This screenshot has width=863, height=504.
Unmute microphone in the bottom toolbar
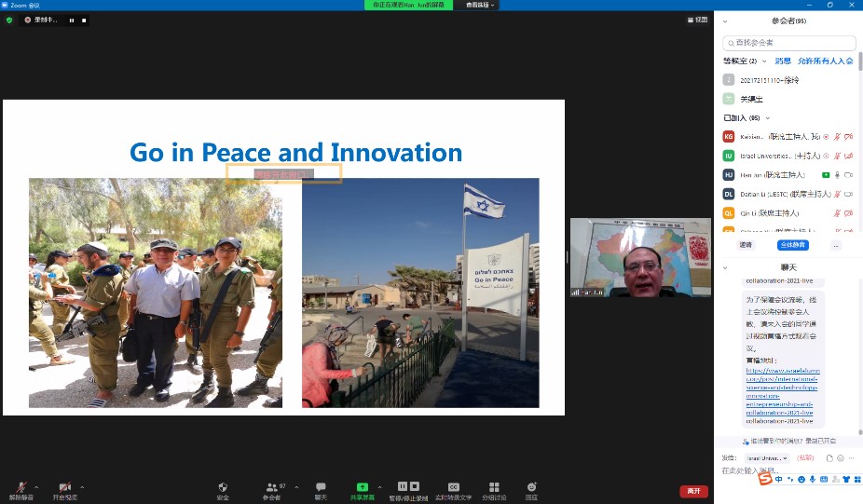click(x=20, y=487)
